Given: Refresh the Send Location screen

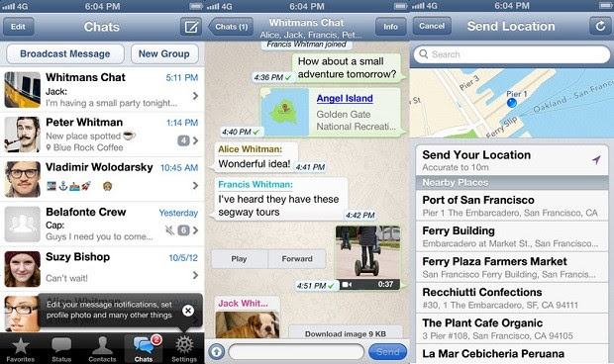Looking at the screenshot, I should pos(600,26).
